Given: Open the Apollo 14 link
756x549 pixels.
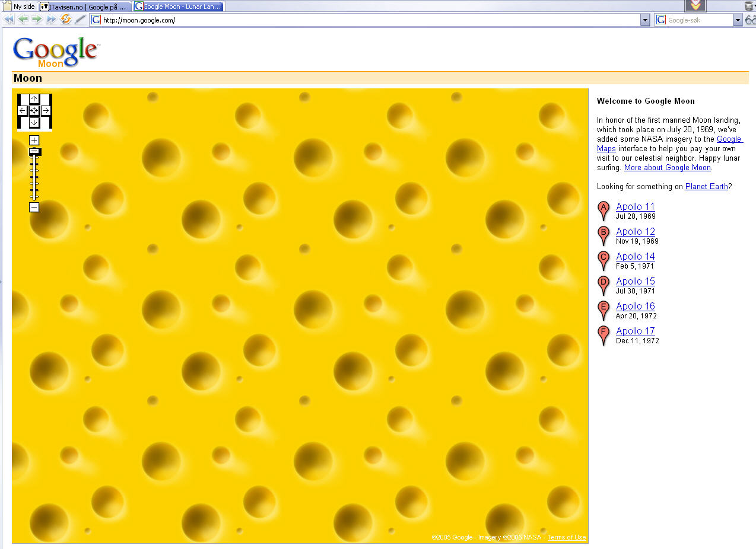Looking at the screenshot, I should (636, 256).
